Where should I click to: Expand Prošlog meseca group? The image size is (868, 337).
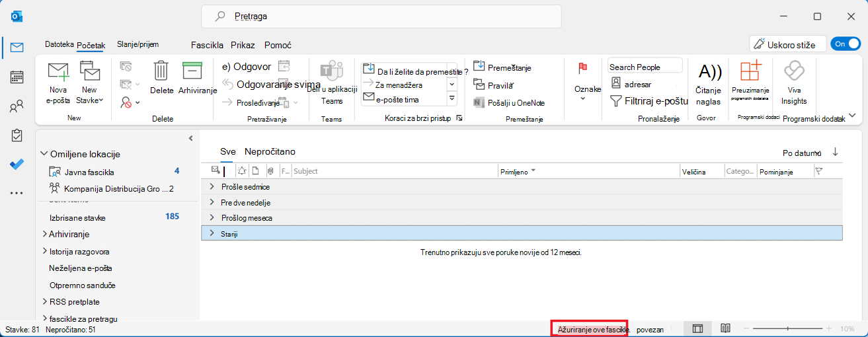212,217
